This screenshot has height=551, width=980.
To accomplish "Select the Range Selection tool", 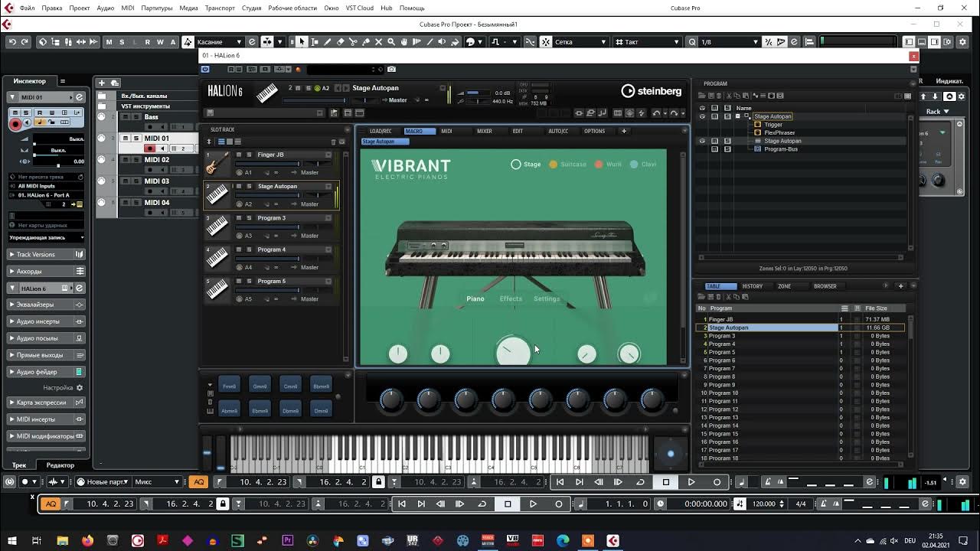I will point(314,42).
